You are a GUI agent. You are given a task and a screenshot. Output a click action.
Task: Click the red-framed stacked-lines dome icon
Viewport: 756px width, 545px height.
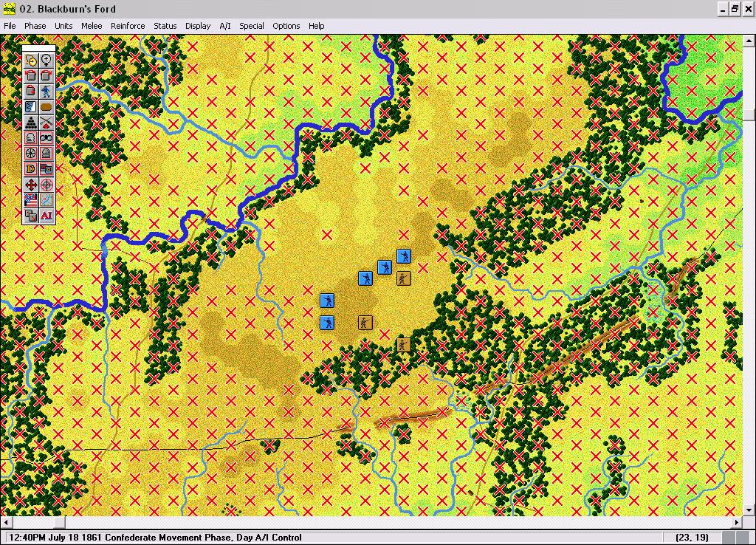(31, 138)
